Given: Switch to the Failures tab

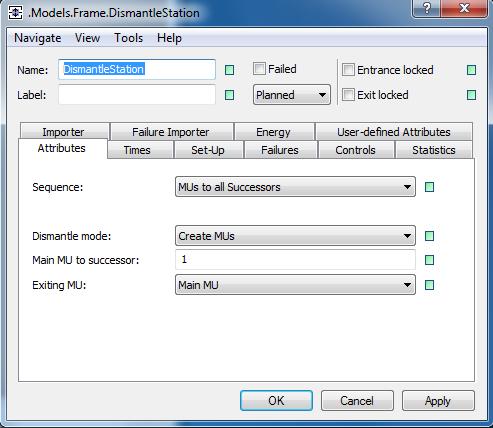Looking at the screenshot, I should tap(280, 150).
